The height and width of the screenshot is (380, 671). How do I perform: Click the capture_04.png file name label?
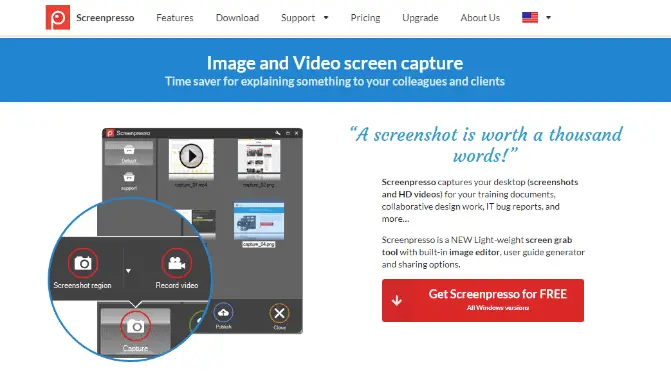coord(259,244)
